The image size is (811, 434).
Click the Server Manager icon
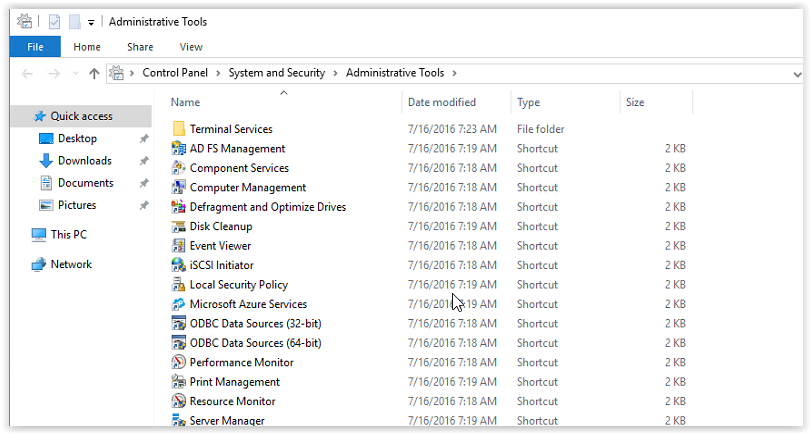tap(178, 420)
